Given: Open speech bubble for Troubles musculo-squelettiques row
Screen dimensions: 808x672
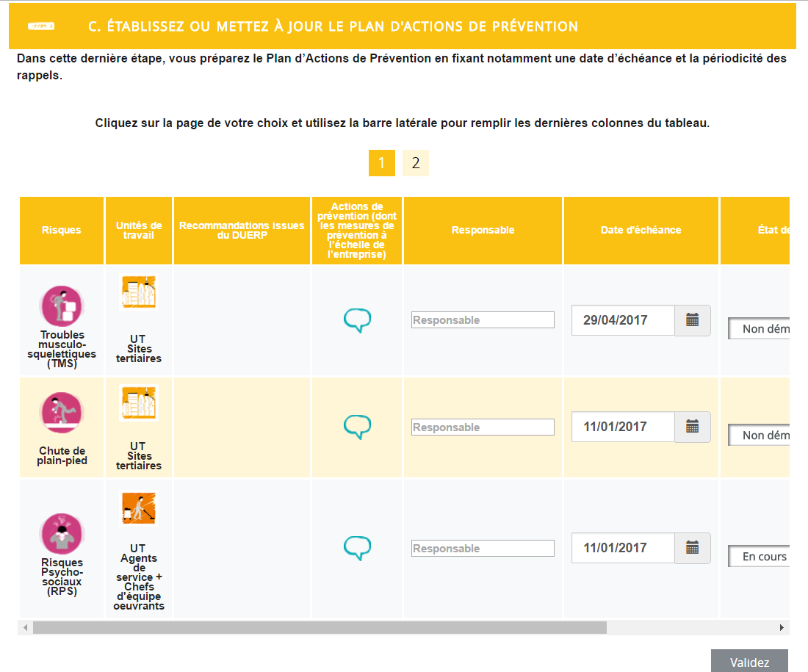Looking at the screenshot, I should coord(357,320).
